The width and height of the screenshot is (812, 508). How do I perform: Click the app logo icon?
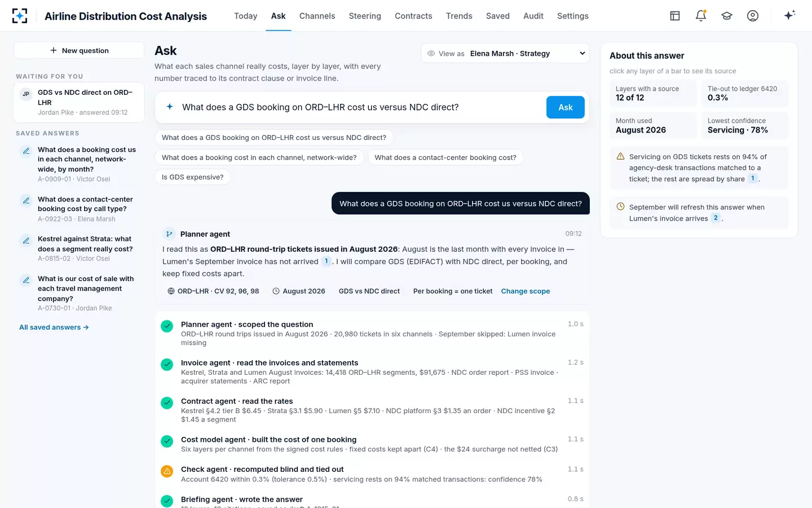tap(20, 16)
